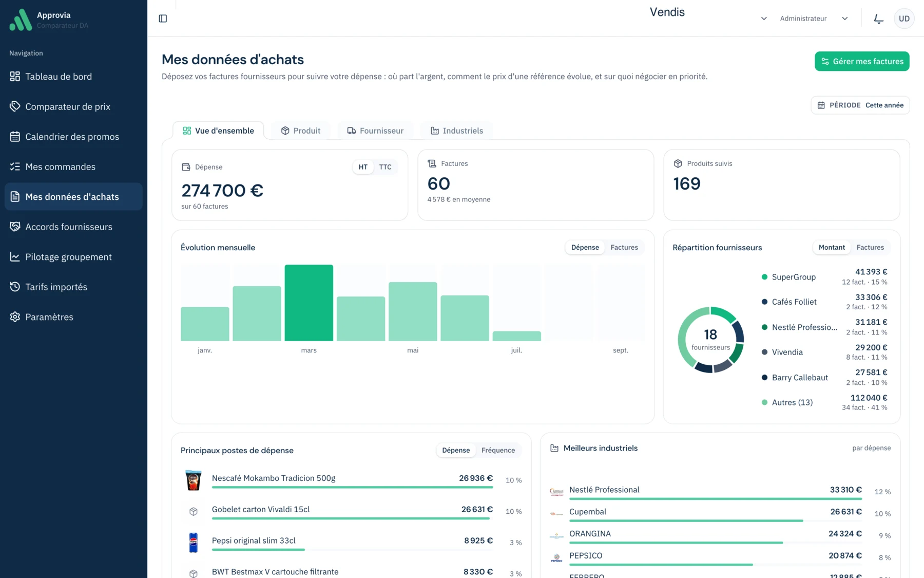Screen dimensions: 924x578
Task: Click the Barry Callebaut supplier label
Action: 800,378
